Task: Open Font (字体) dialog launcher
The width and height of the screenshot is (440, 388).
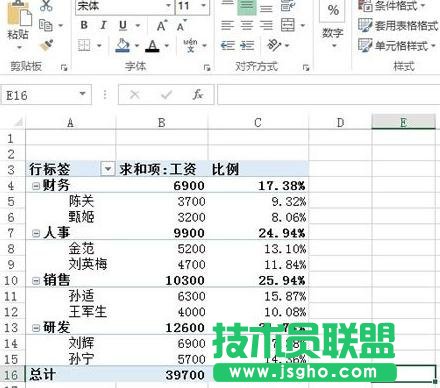Action: tap(207, 68)
